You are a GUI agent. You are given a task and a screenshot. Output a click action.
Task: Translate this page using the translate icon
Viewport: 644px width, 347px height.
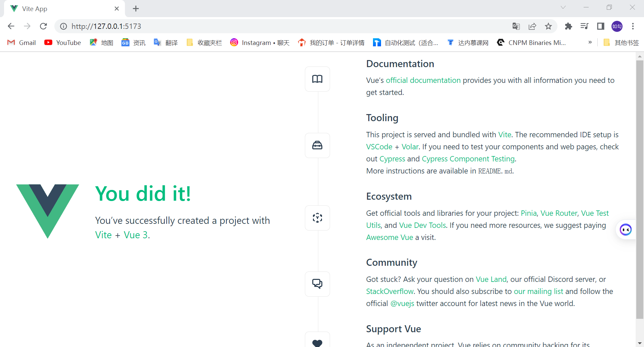click(x=516, y=26)
